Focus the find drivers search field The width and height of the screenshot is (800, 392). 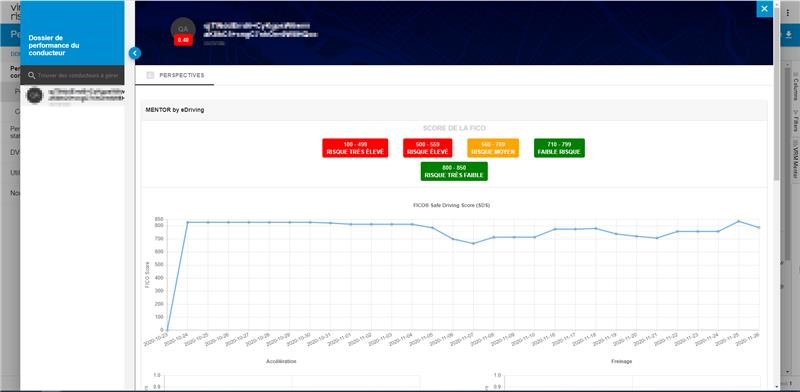click(x=78, y=76)
